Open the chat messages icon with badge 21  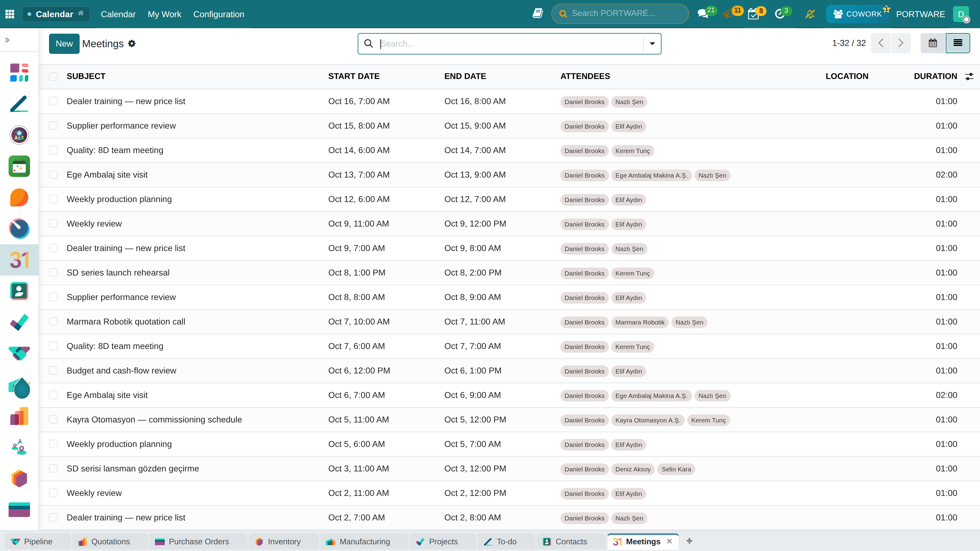703,14
